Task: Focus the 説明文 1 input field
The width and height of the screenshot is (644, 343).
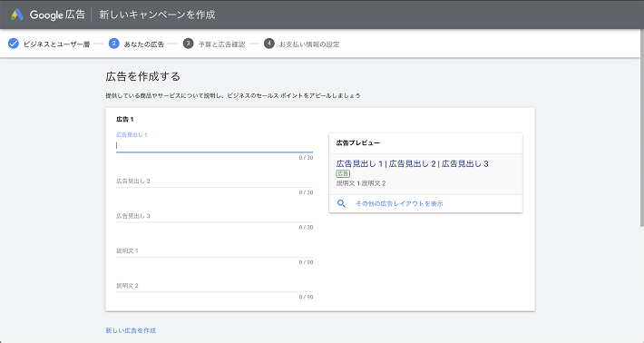Action: pos(214,251)
